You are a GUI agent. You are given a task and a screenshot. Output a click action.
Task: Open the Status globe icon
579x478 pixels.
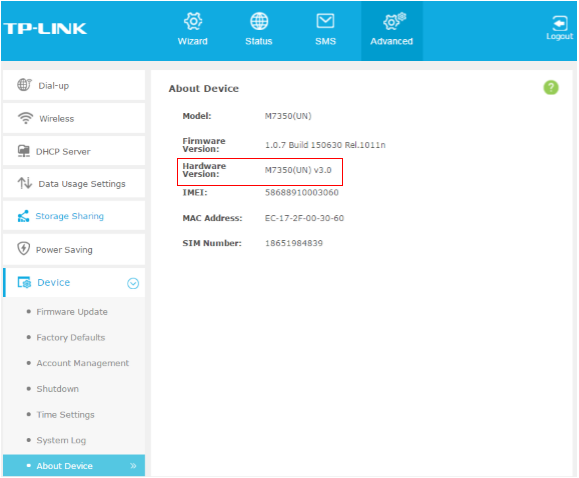[x=259, y=21]
